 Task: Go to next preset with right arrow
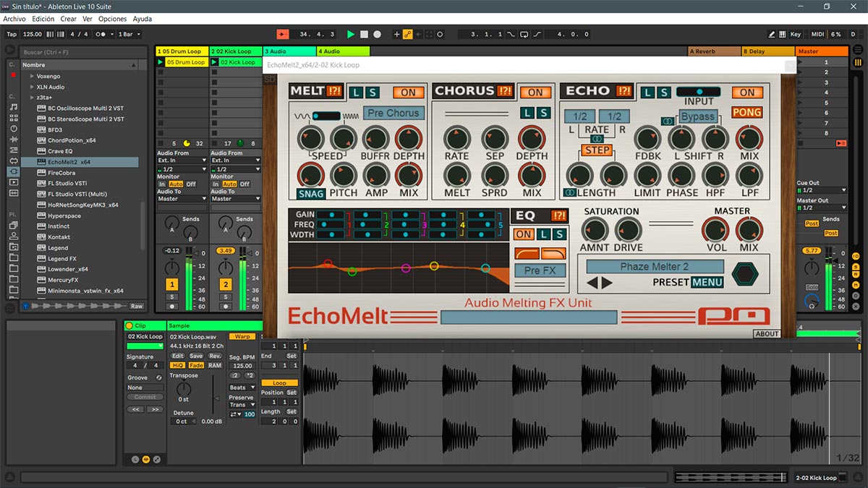tap(607, 283)
